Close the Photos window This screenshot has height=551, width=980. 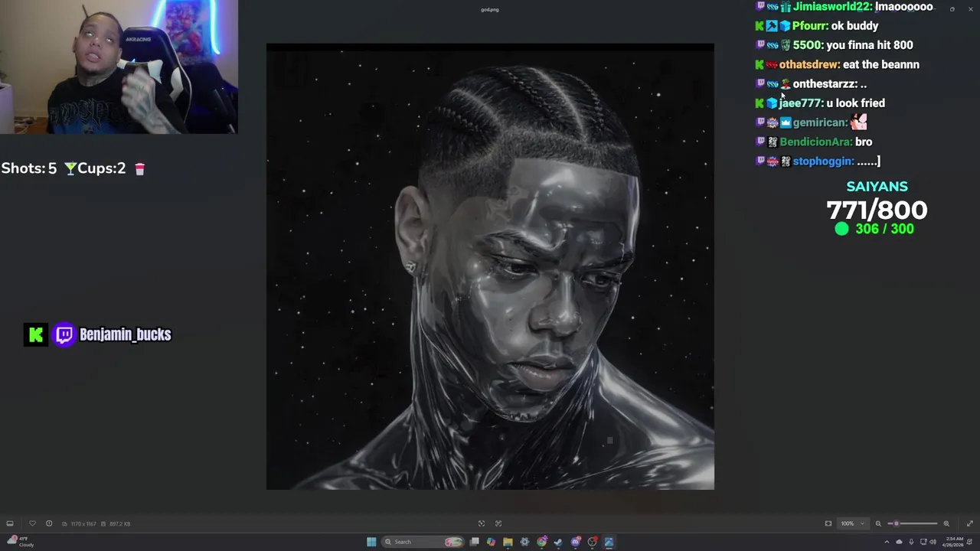[971, 9]
